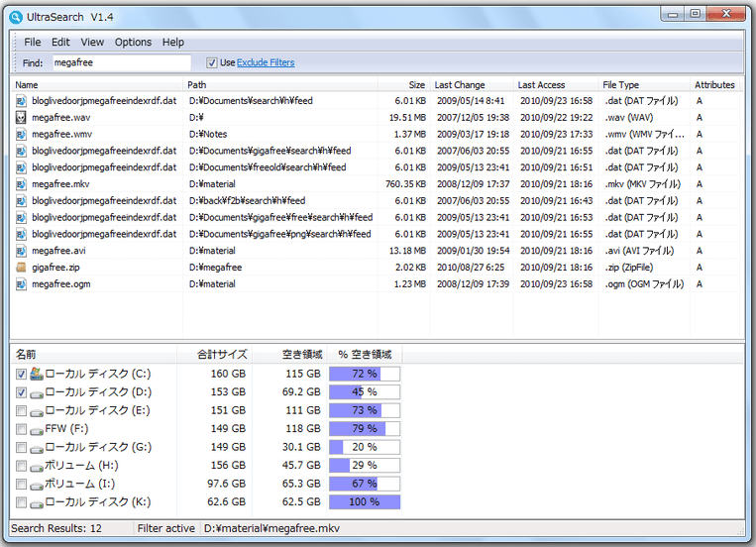Click size value 760.35 KB
The height and width of the screenshot is (547, 756).
tap(405, 184)
